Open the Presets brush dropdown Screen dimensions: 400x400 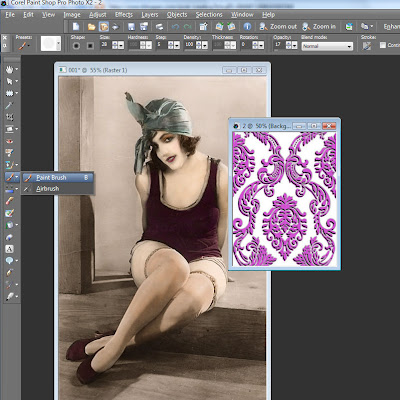[x=24, y=46]
